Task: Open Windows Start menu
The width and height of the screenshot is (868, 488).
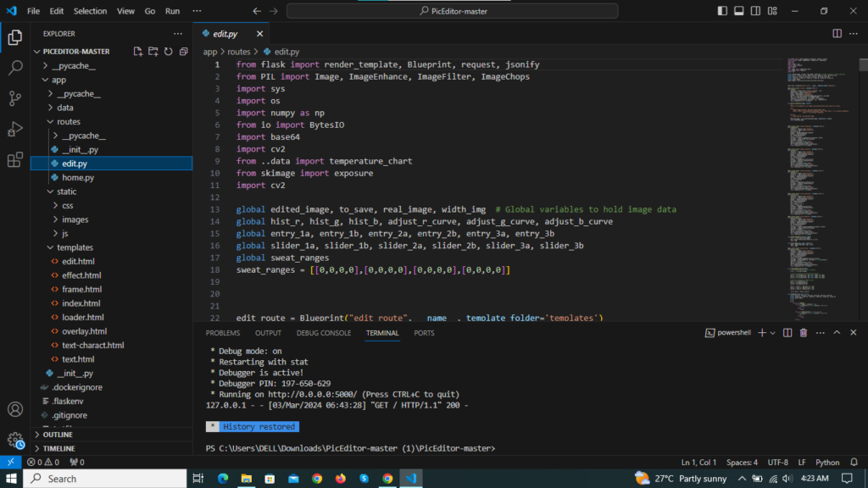Action: pos(11,479)
